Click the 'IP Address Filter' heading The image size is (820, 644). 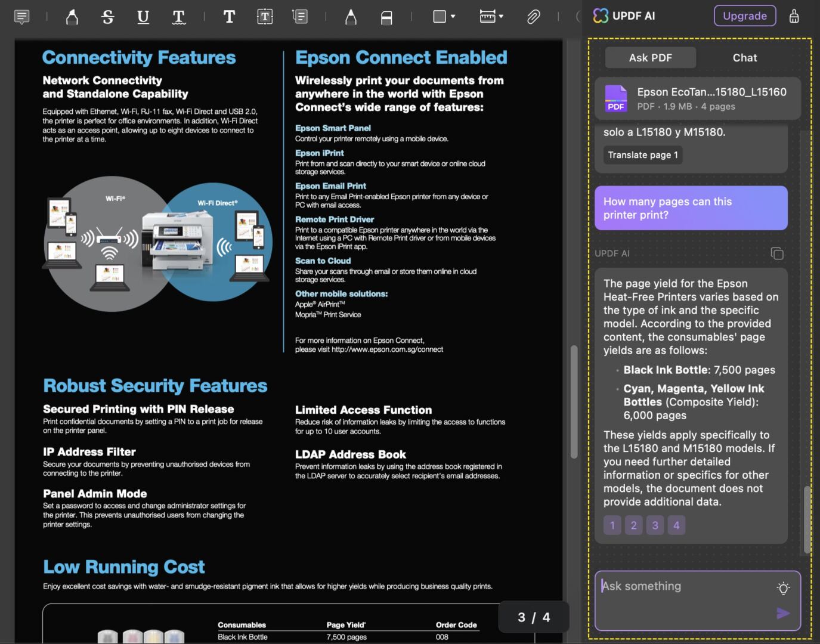coord(89,452)
